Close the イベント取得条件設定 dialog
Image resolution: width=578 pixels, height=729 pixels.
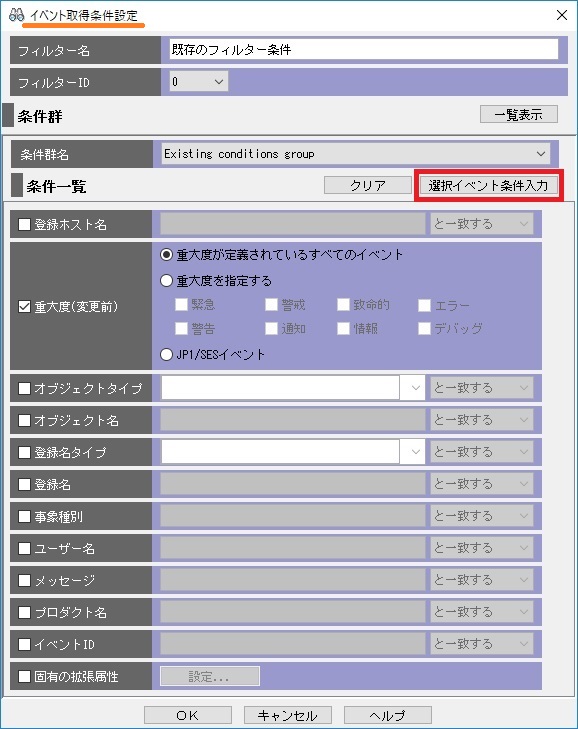click(562, 15)
